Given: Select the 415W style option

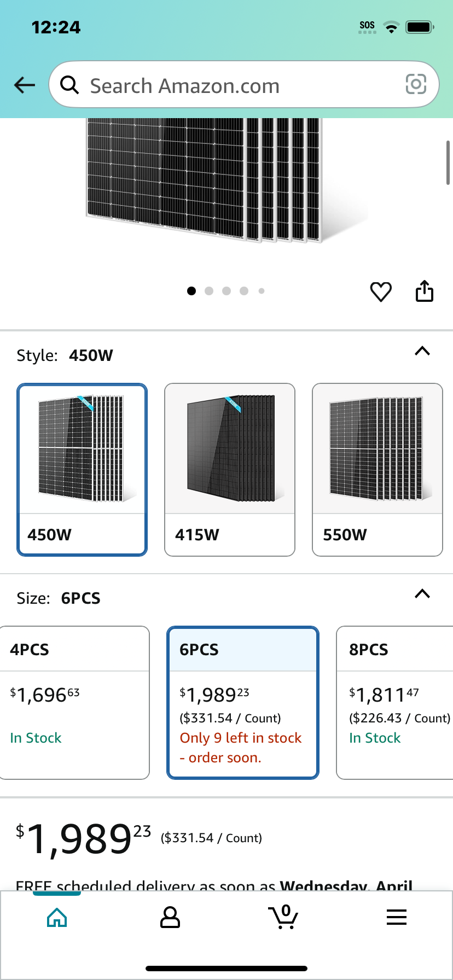Looking at the screenshot, I should pyautogui.click(x=230, y=470).
